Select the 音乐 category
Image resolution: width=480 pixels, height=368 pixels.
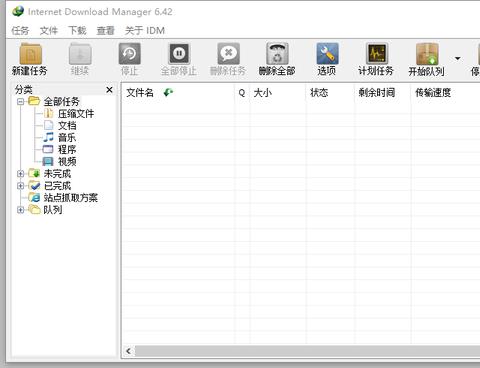[x=67, y=138]
